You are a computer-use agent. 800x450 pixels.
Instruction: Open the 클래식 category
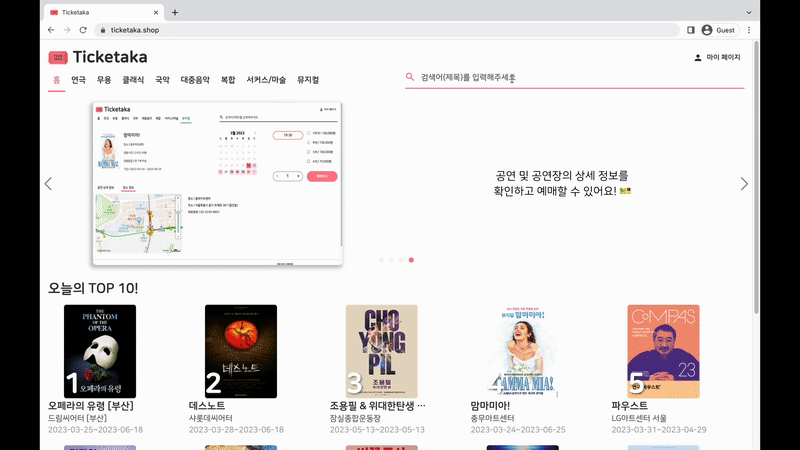click(x=133, y=80)
